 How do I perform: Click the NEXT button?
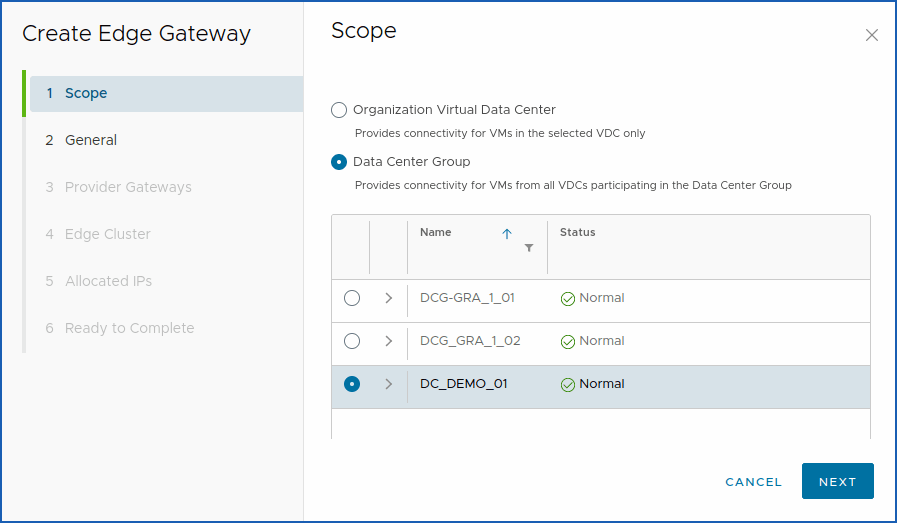click(838, 481)
